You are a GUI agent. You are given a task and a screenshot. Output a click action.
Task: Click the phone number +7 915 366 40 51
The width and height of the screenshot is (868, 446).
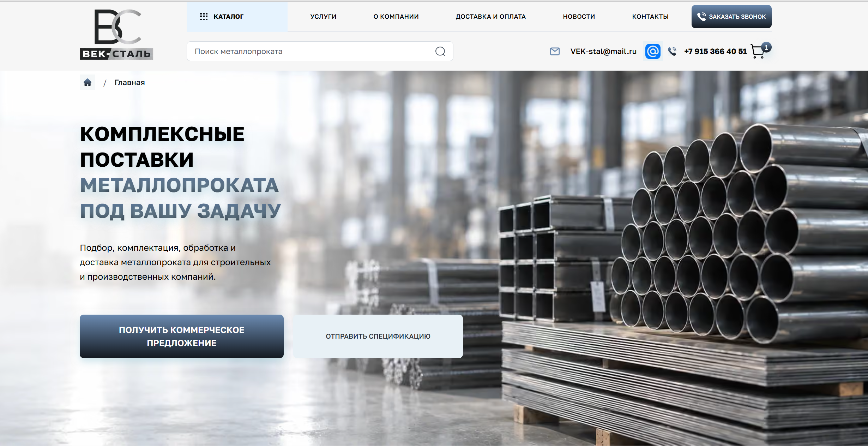tap(715, 52)
